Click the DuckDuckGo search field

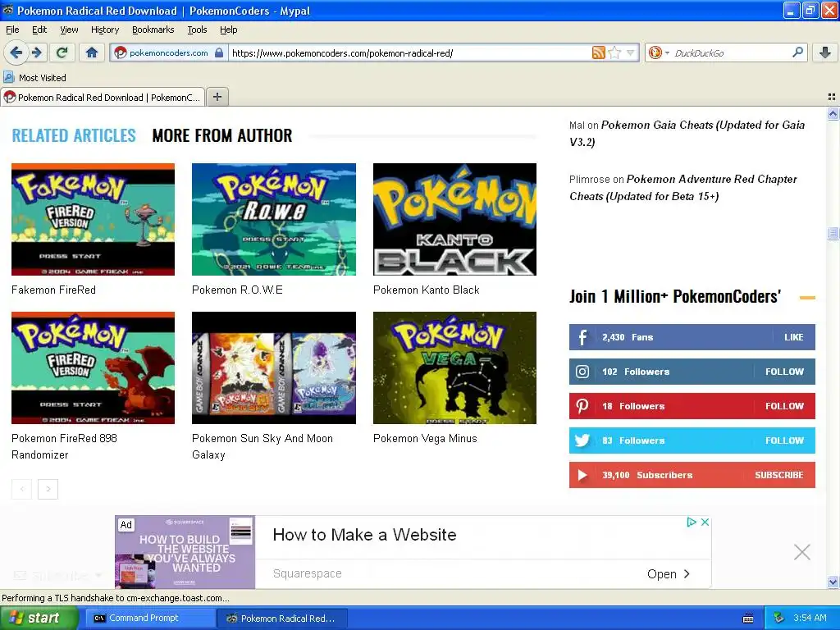click(x=729, y=52)
